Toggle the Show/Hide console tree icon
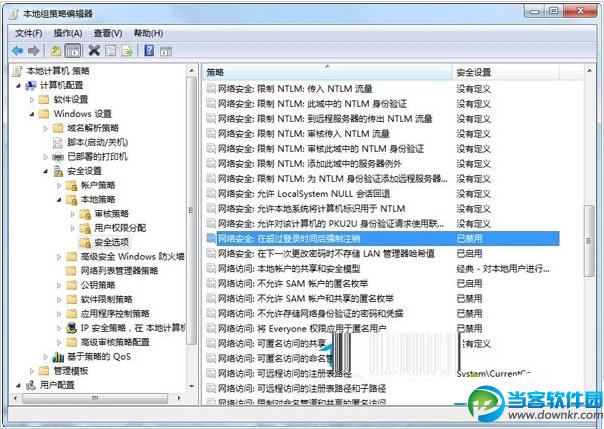 click(73, 50)
